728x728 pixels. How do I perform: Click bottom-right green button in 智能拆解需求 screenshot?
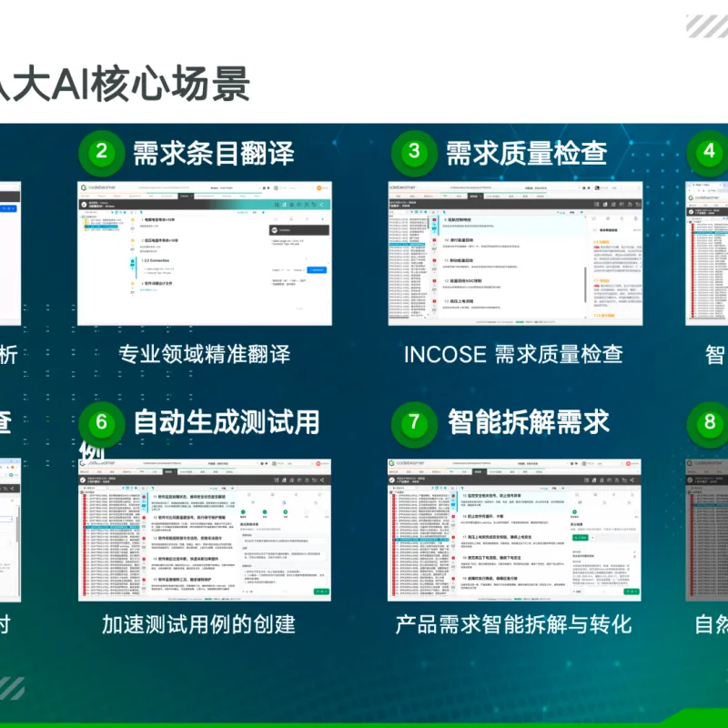[631, 591]
